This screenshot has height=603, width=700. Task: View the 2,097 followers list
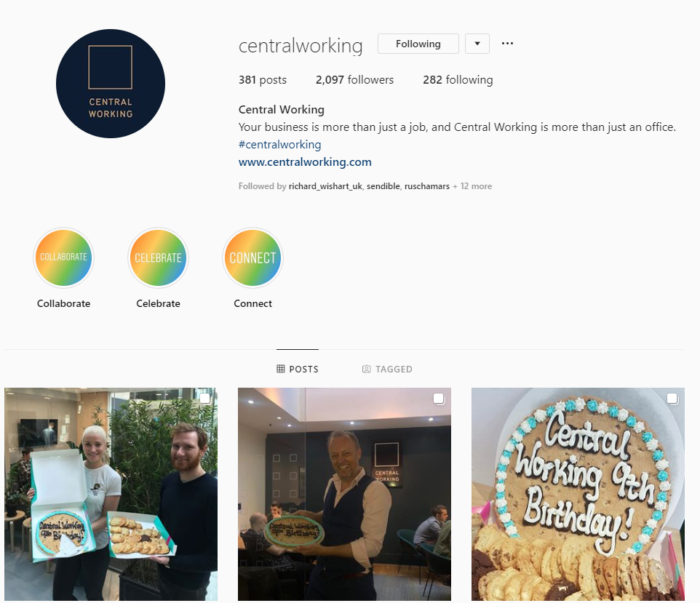pyautogui.click(x=354, y=80)
